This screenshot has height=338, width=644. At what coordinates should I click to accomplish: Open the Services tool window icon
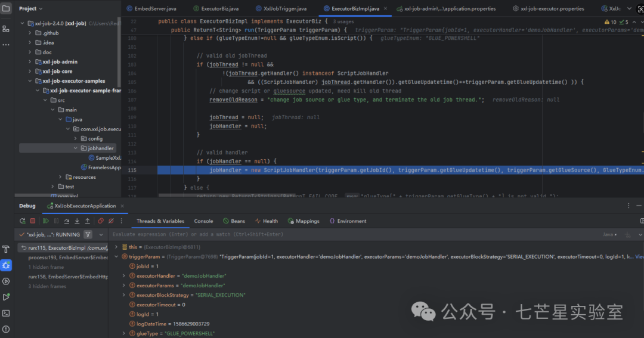tap(6, 281)
